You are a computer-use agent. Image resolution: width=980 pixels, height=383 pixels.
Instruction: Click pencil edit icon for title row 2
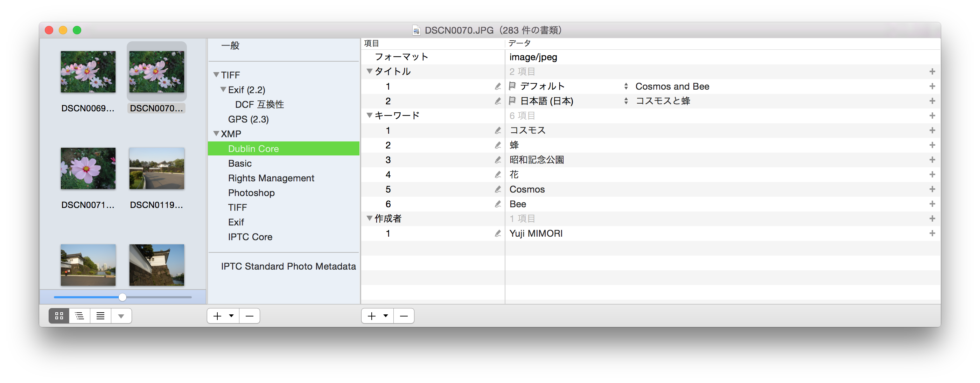pos(498,101)
